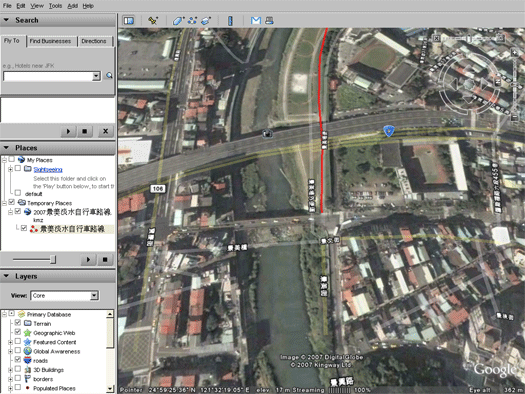Click the Places transparency slider handle
The image size is (525, 394).
point(53,259)
